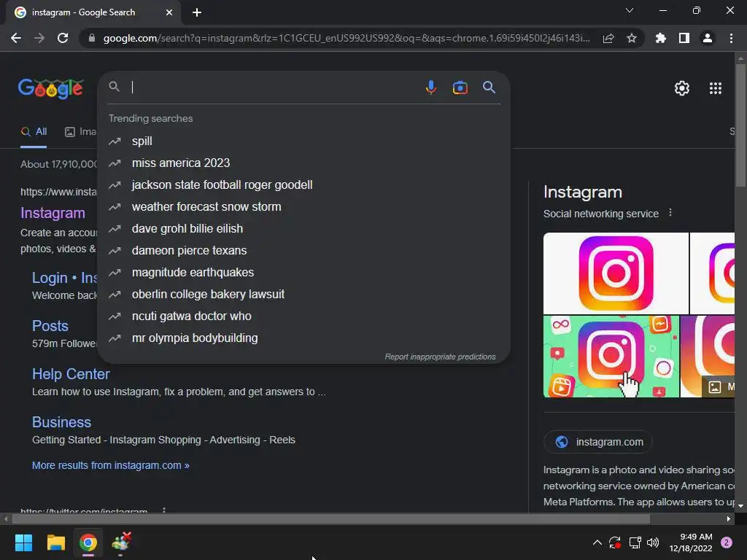Open Google Lens camera search
Viewport: 747px width, 560px height.
tap(460, 87)
